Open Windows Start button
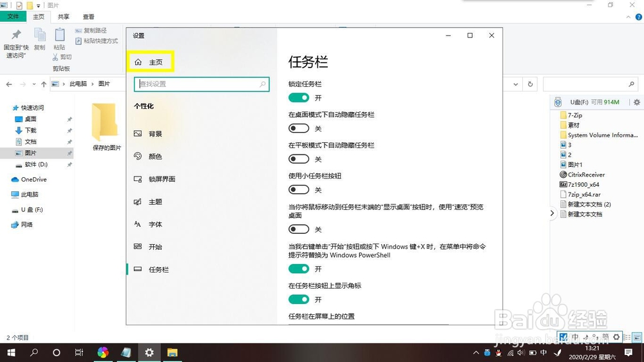Viewport: 644px width, 362px height. pos(11,352)
